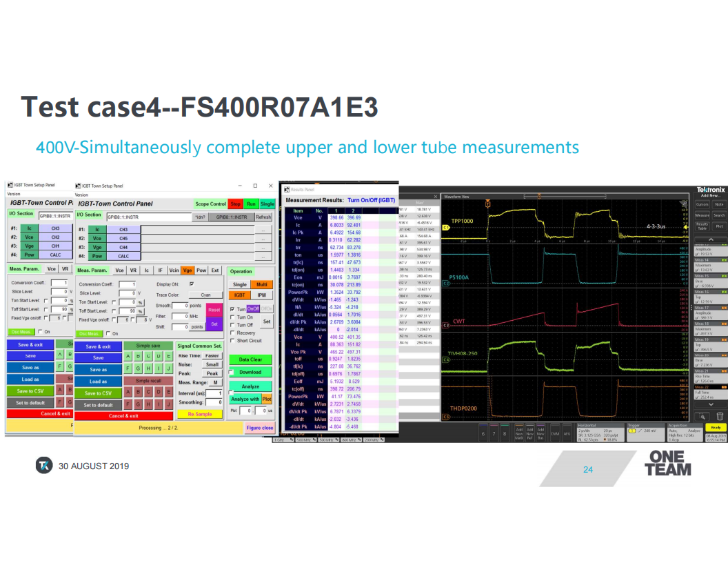Screen dimensions: 728x563
Task: Switch to Pow measurement tab
Action: pos(201,270)
